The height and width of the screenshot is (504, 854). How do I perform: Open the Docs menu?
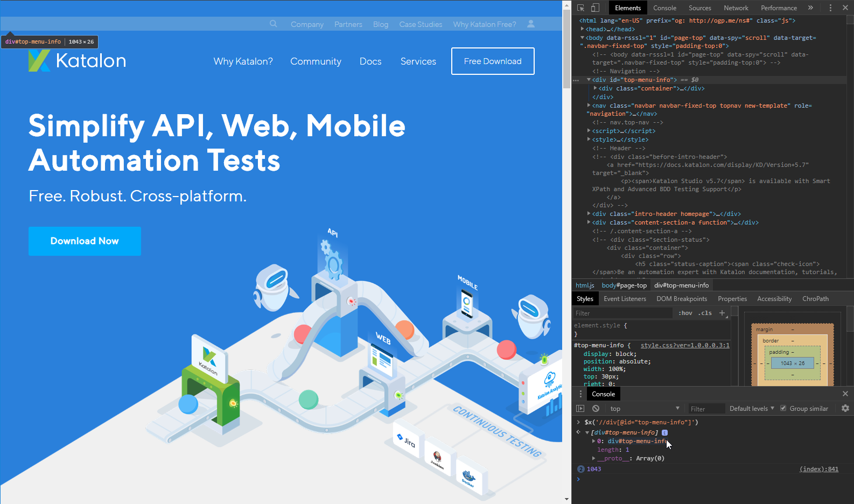tap(370, 61)
